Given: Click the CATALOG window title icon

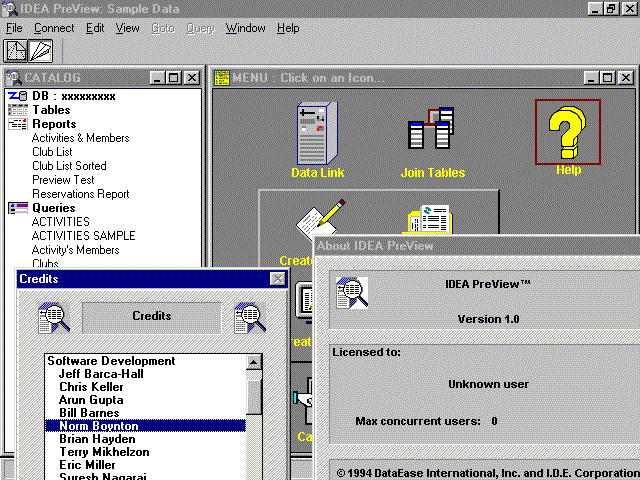Looking at the screenshot, I should tap(13, 78).
